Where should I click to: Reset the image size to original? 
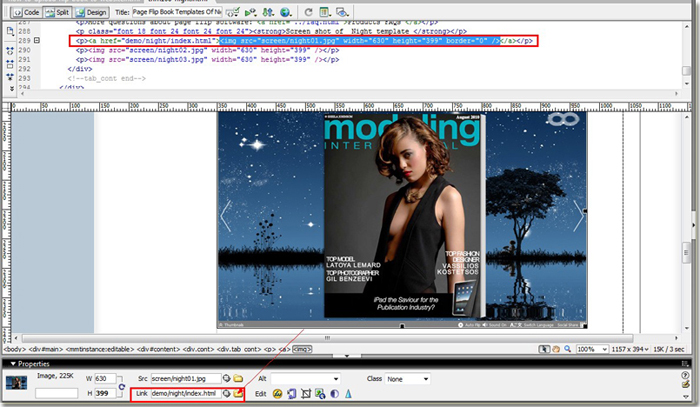coord(122,386)
